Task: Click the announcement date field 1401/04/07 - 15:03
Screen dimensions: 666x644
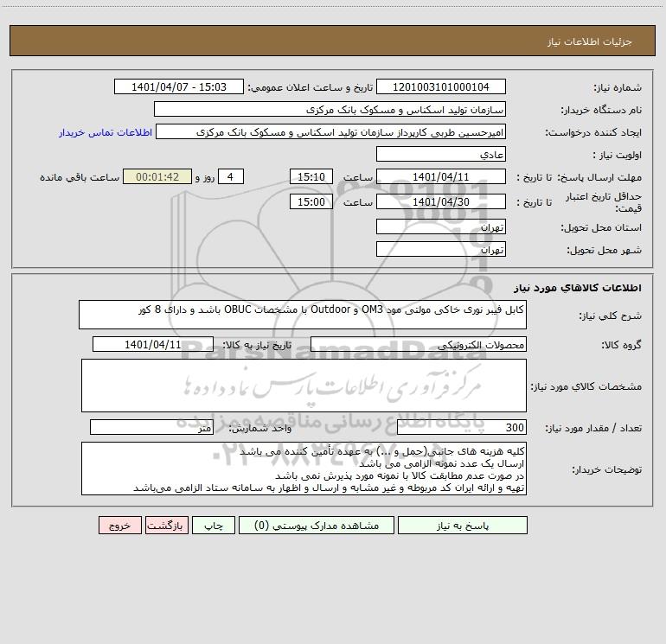Action: pos(179,86)
